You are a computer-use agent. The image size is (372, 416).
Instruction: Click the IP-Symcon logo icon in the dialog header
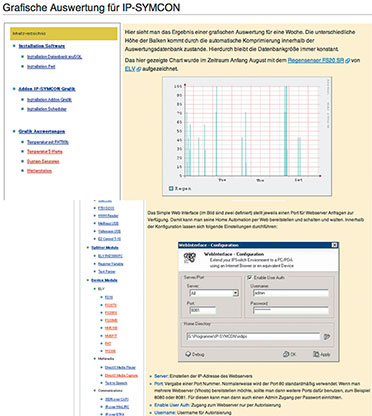(x=189, y=257)
